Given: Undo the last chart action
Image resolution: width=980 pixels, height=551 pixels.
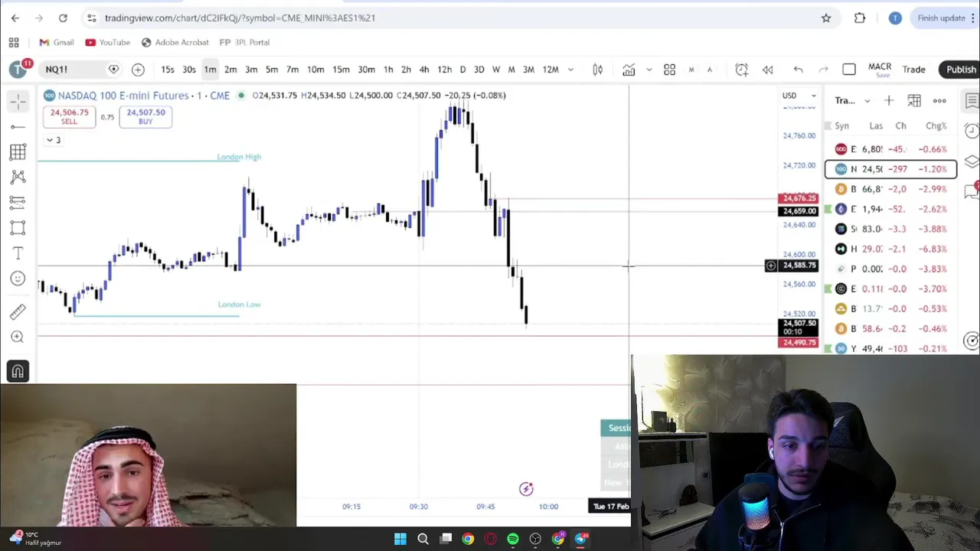Looking at the screenshot, I should [x=798, y=70].
